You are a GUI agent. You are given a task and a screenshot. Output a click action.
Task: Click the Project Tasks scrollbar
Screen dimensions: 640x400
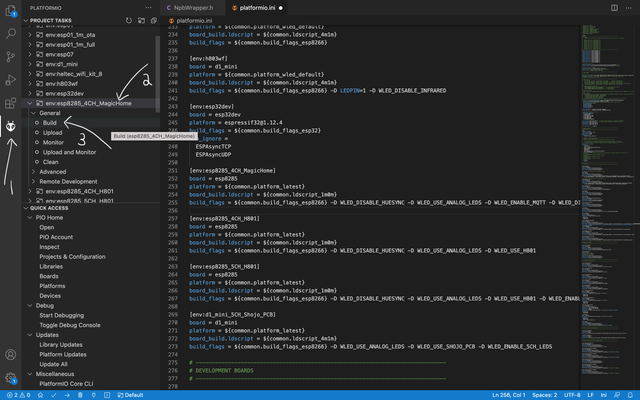click(158, 73)
